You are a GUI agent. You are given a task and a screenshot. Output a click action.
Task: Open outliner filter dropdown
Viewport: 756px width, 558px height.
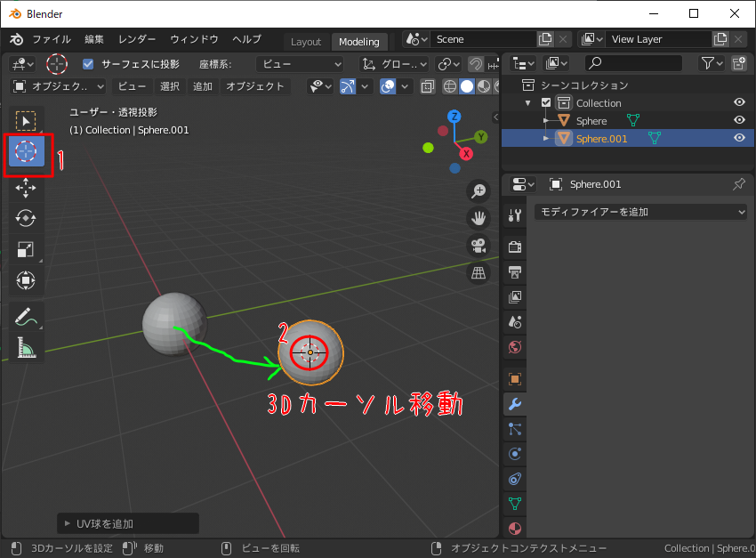click(x=712, y=63)
